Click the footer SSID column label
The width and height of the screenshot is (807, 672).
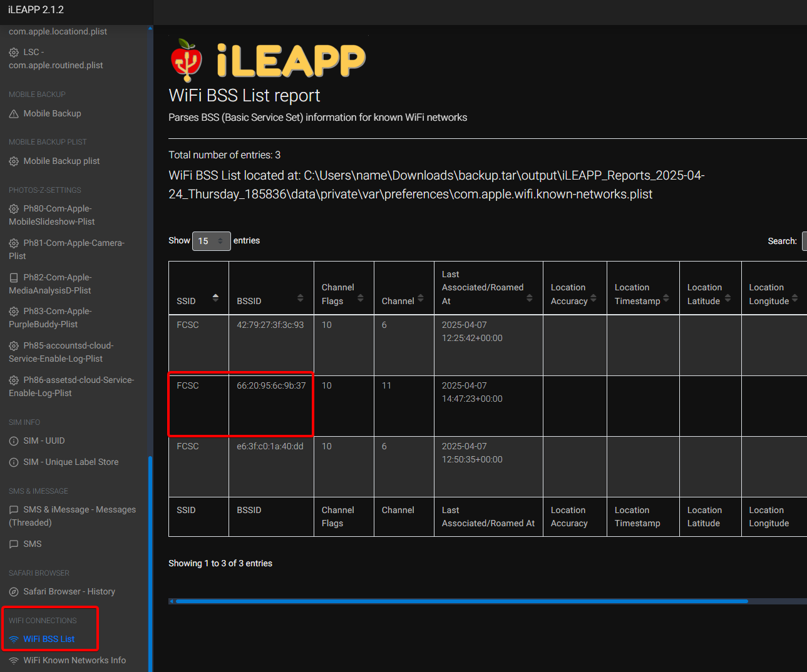tap(186, 510)
